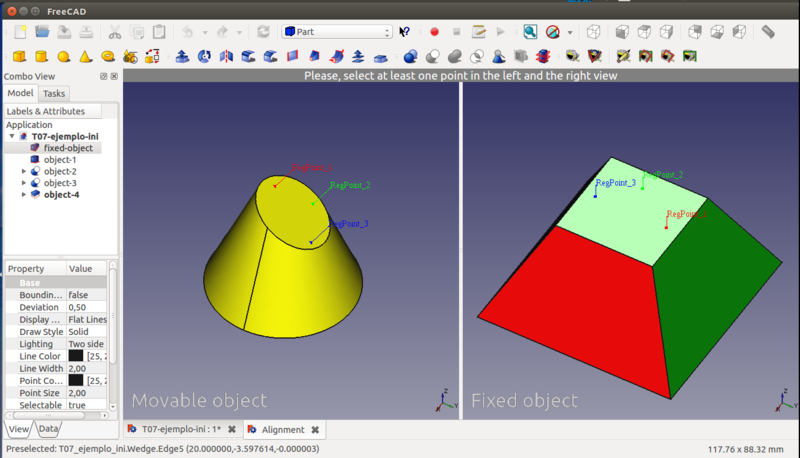Switch to the Data property tab

coord(48,429)
